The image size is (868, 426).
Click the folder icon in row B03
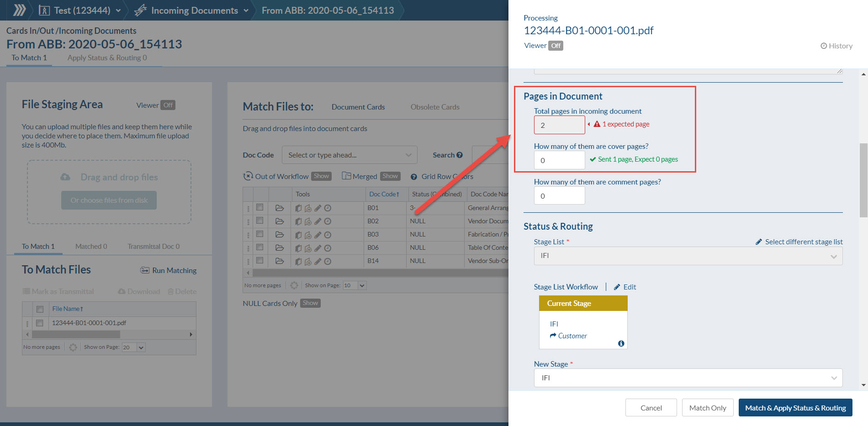click(280, 234)
